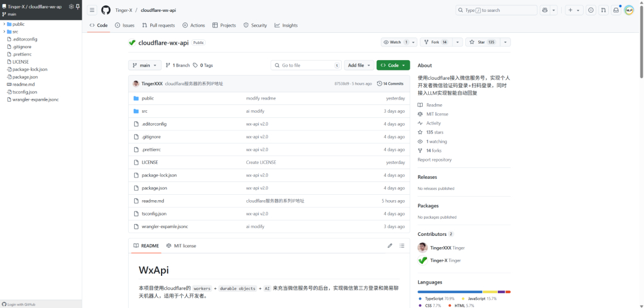Open LICENSE file in file list
Image resolution: width=644 pixels, height=308 pixels.
point(150,163)
